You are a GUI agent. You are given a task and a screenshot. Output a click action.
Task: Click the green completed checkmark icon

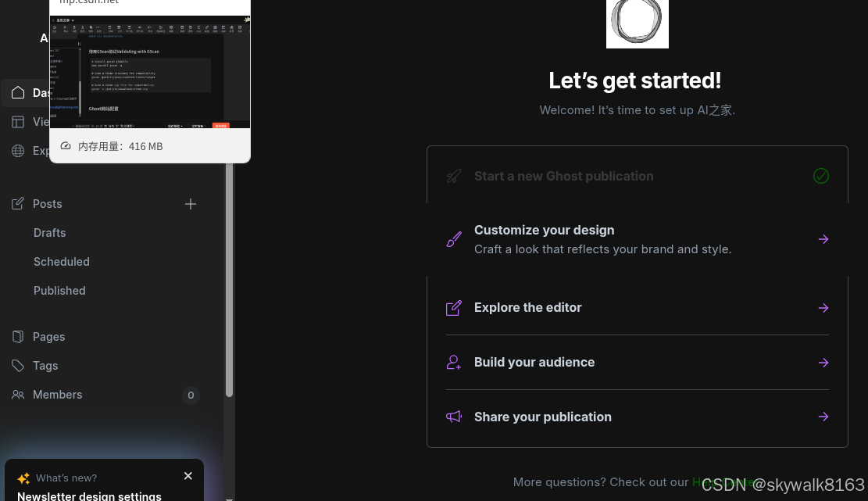[821, 176]
